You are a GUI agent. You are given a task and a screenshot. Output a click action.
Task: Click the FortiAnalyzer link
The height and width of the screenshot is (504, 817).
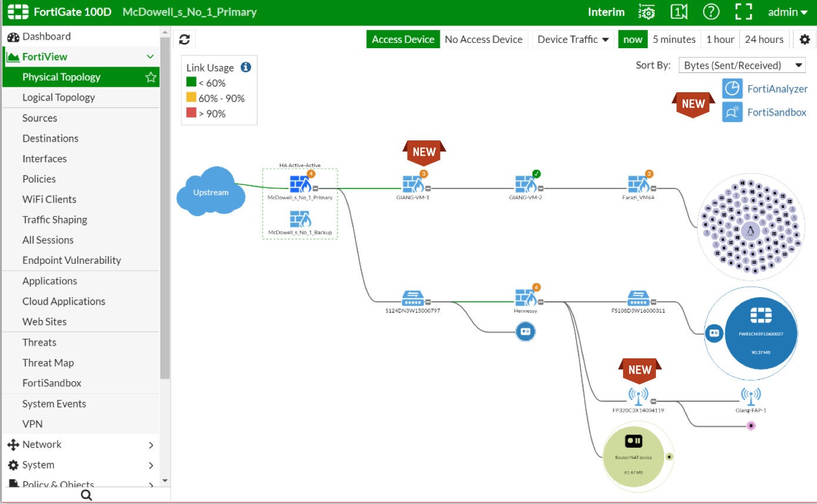777,89
